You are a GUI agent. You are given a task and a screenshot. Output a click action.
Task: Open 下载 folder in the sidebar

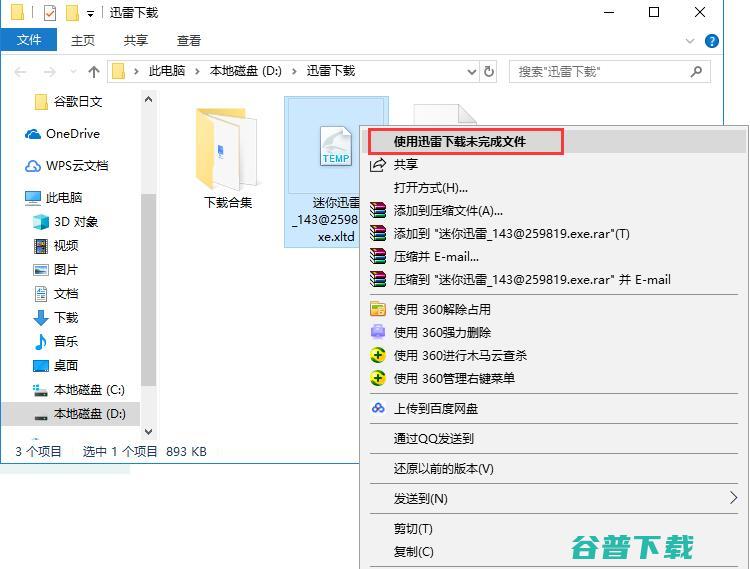click(55, 317)
